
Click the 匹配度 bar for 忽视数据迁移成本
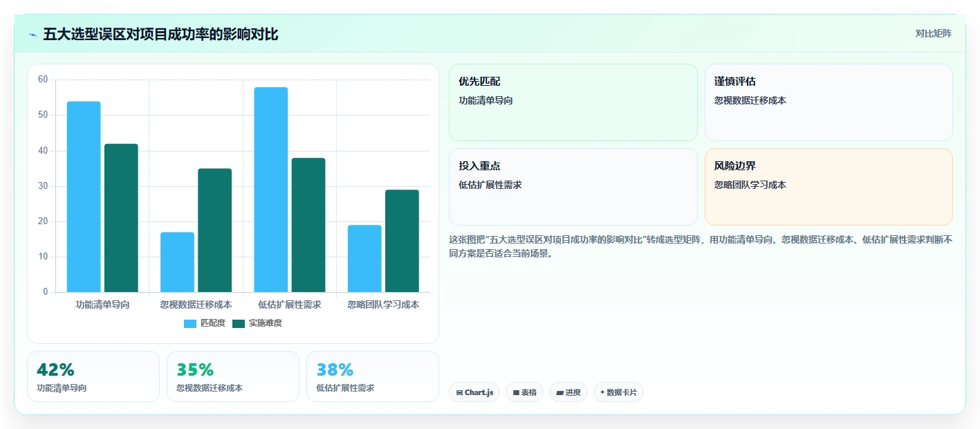pyautogui.click(x=177, y=262)
